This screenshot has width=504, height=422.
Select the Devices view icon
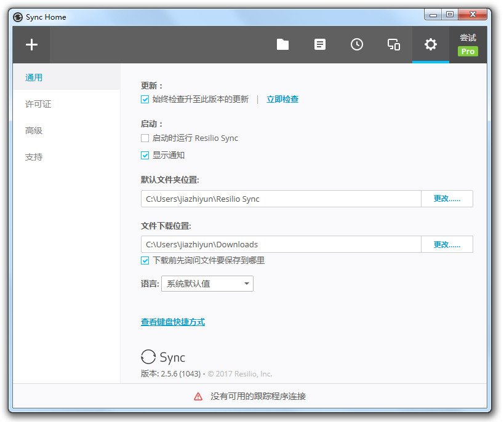393,44
